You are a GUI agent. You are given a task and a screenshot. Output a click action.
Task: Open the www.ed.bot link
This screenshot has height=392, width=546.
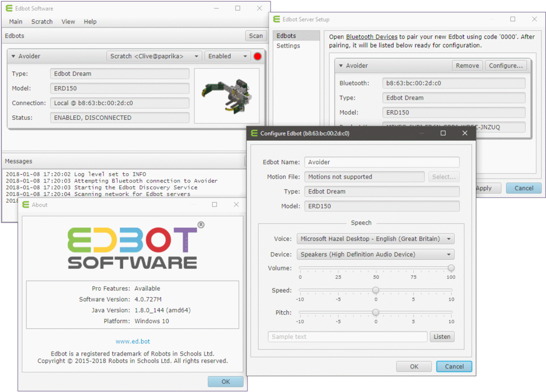[x=133, y=342]
